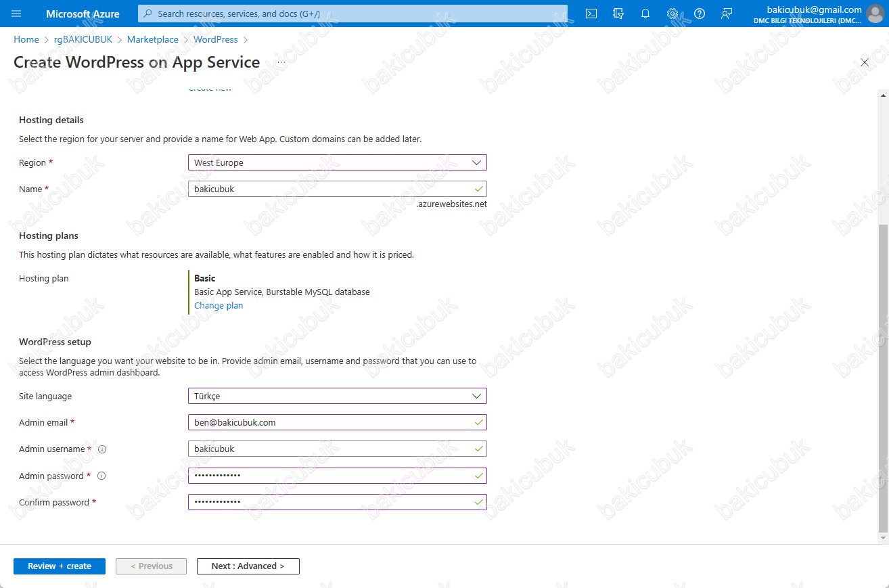Click the Next : Advanced button
This screenshot has width=889, height=588.
(x=248, y=566)
